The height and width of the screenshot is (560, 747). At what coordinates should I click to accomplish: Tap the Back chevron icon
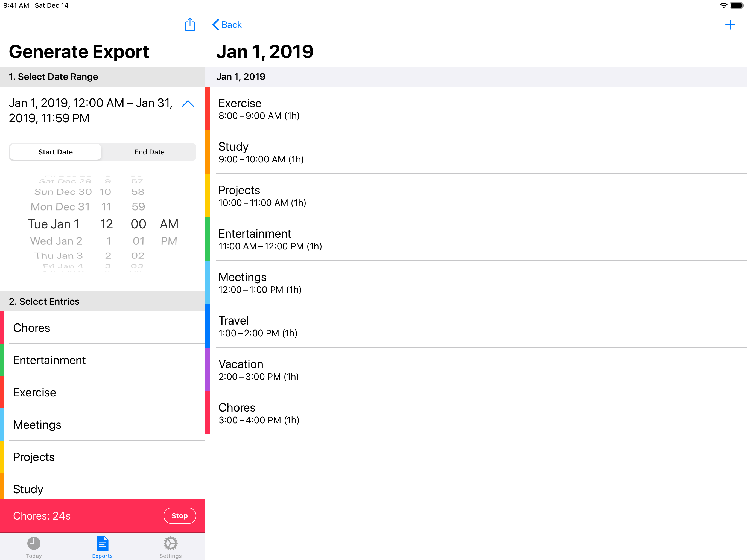pyautogui.click(x=216, y=25)
